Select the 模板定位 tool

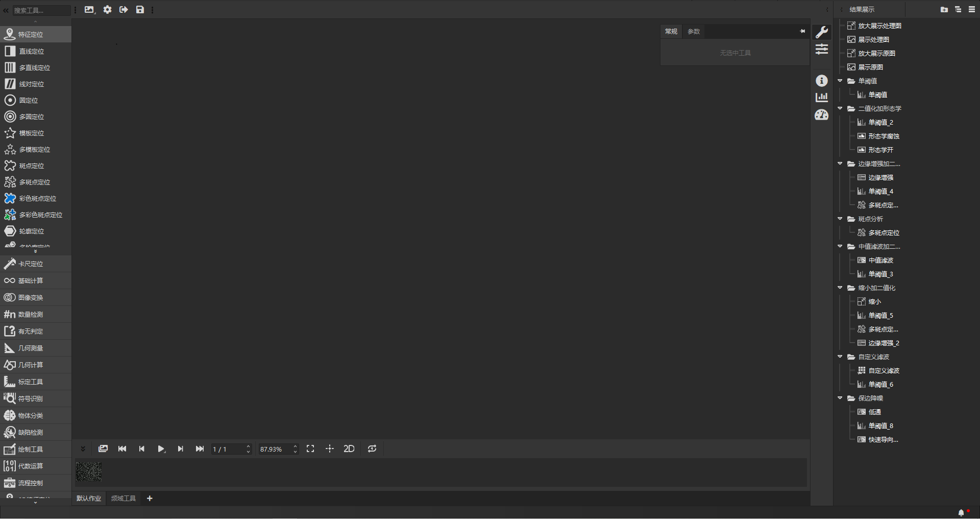pos(32,133)
